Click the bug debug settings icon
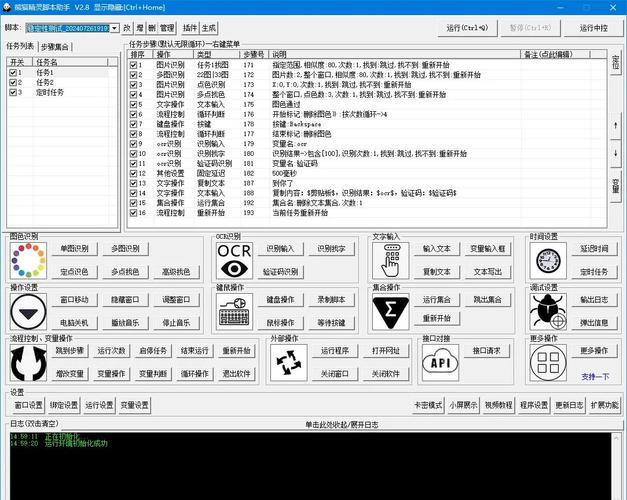 547,311
